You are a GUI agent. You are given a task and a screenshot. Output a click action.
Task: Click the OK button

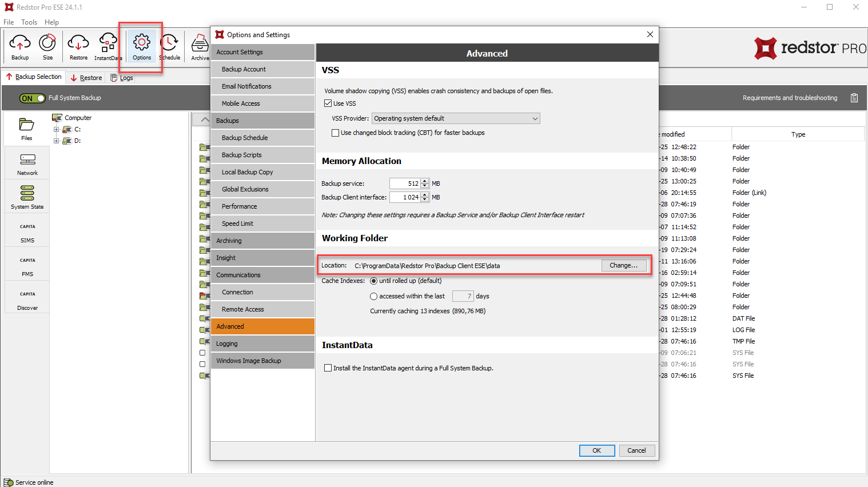(597, 450)
